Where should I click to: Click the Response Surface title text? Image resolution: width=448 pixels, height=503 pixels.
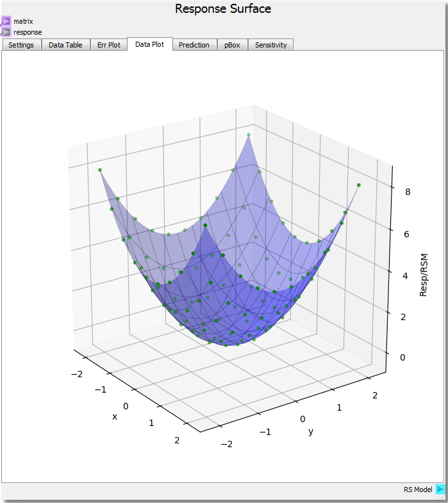[x=223, y=9]
